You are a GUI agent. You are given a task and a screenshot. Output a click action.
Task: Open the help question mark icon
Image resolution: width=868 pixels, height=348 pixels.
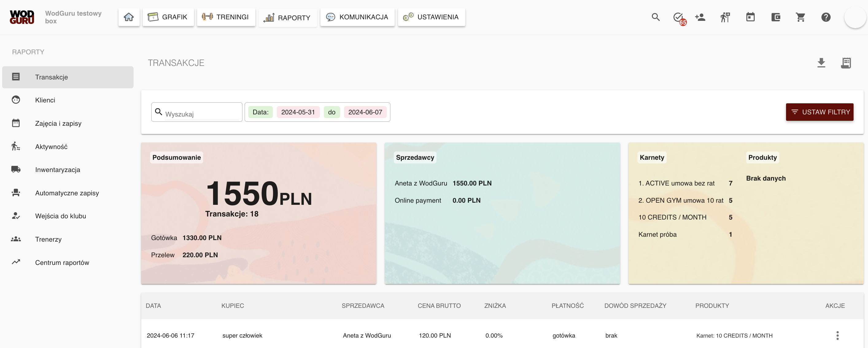tap(826, 17)
